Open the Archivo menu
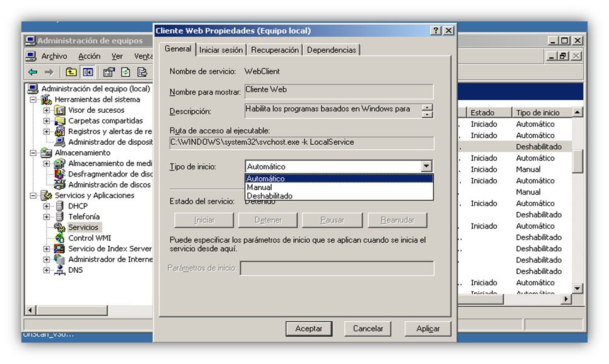The image size is (609, 364). [x=54, y=56]
